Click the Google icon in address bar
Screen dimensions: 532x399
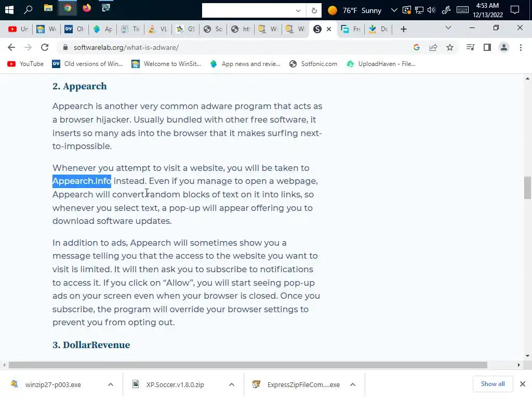coord(417,47)
